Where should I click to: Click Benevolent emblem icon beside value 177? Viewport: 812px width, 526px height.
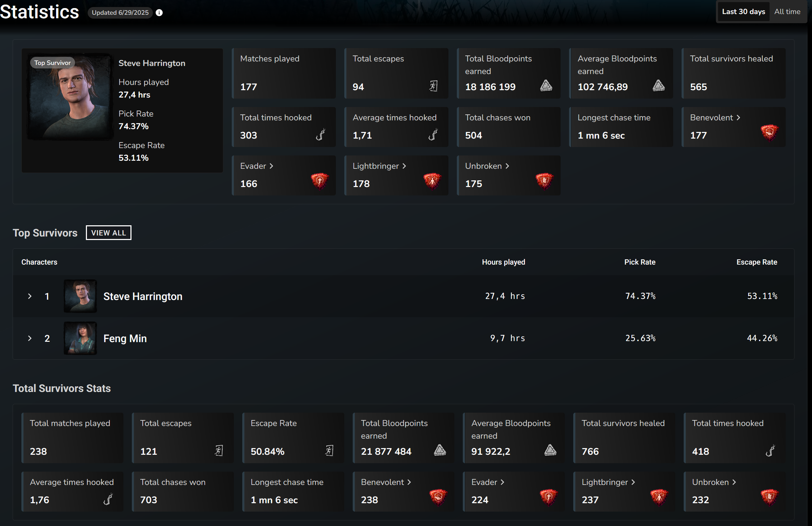[769, 132]
